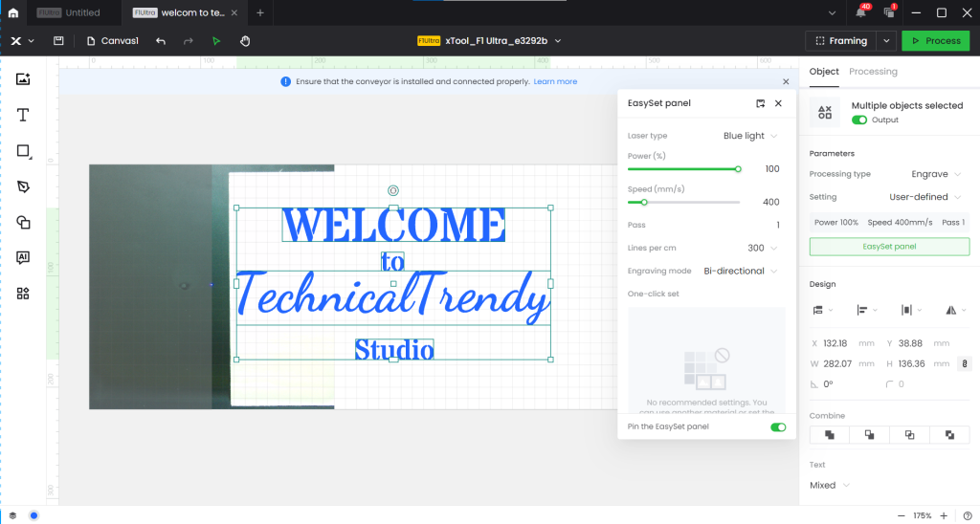
Task: Open help question mark icon
Action: pos(968,516)
